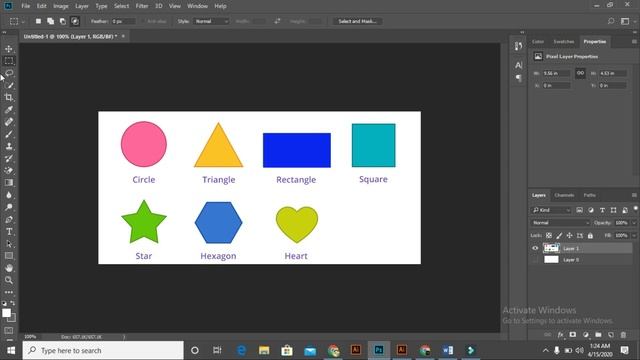
Task: Open the Kind filter dropdown
Action: click(x=551, y=210)
